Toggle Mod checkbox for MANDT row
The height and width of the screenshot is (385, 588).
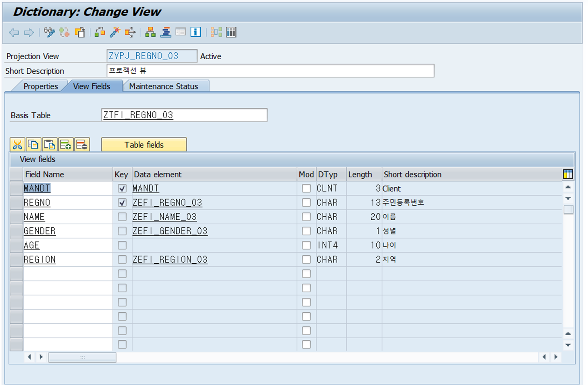click(x=306, y=189)
